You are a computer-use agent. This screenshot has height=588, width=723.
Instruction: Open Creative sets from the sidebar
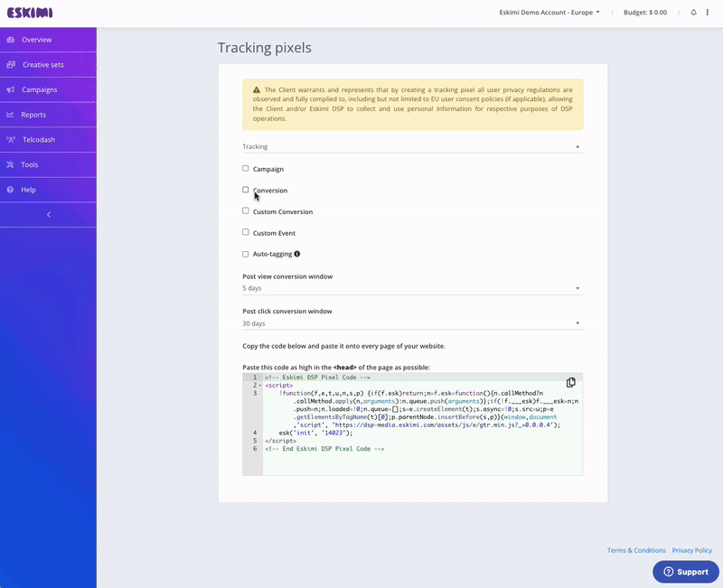click(48, 64)
